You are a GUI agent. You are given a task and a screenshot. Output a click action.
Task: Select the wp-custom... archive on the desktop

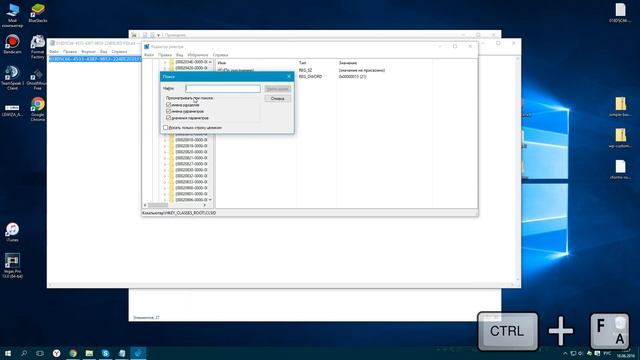click(620, 138)
